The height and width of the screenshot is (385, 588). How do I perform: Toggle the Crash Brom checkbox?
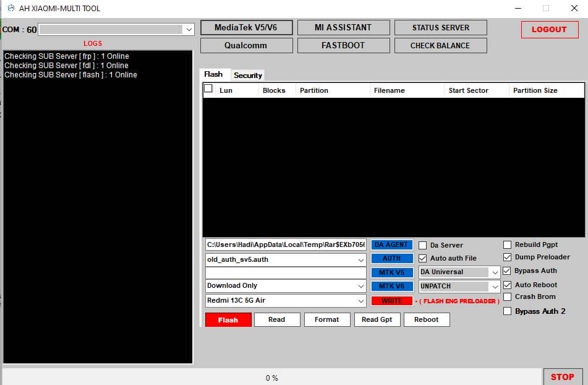click(x=508, y=296)
